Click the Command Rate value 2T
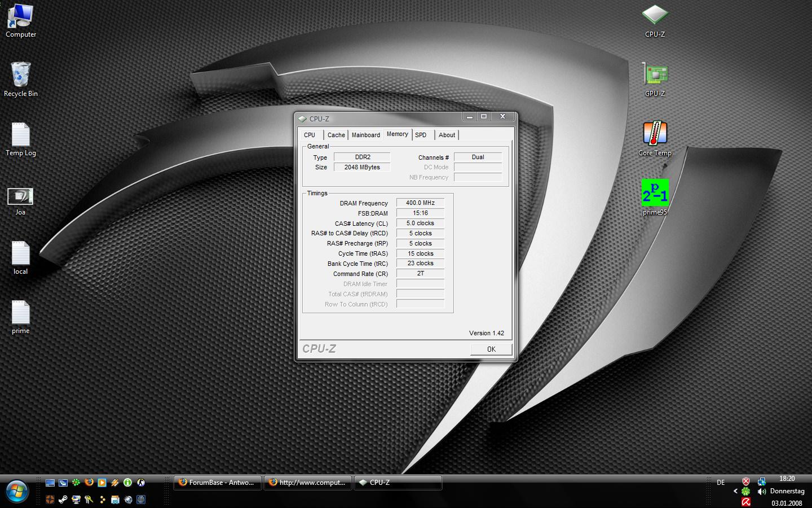Viewport: 812px width, 508px height. (x=421, y=273)
